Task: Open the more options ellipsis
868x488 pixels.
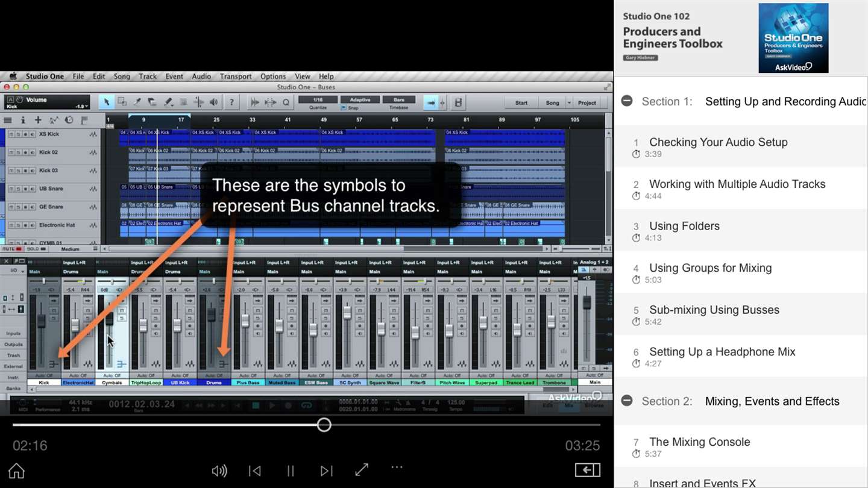Action: pyautogui.click(x=397, y=467)
